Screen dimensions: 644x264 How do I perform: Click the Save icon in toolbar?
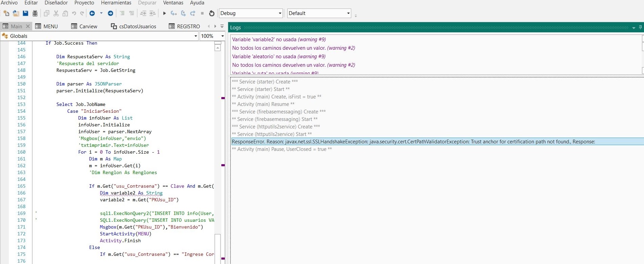pos(26,13)
